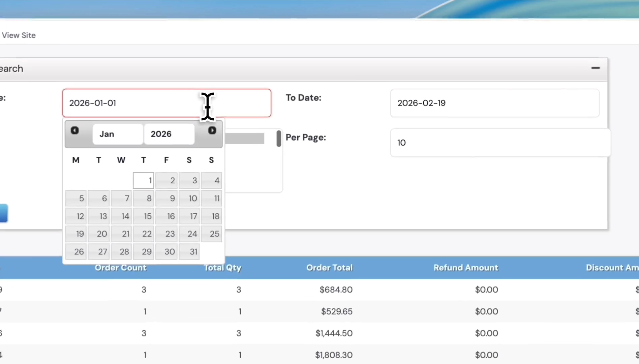639x364 pixels.
Task: Choose January 31 in the calendar
Action: 189,252
